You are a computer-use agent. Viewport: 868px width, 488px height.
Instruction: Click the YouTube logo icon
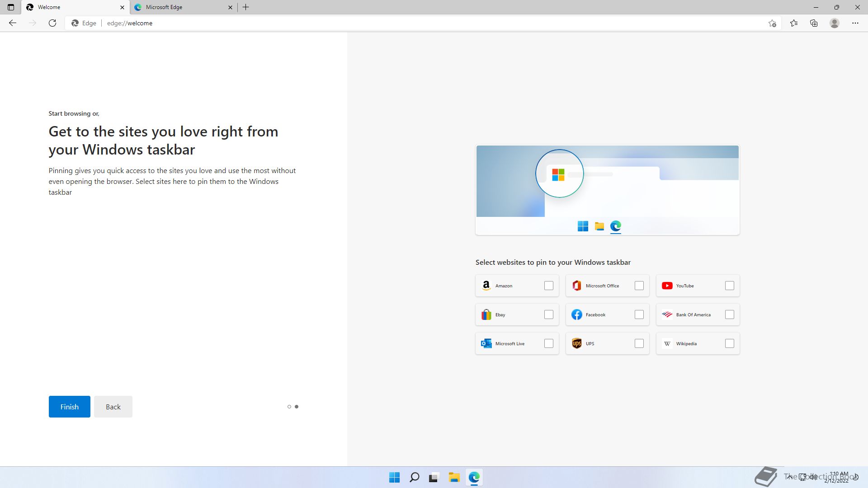click(x=667, y=286)
